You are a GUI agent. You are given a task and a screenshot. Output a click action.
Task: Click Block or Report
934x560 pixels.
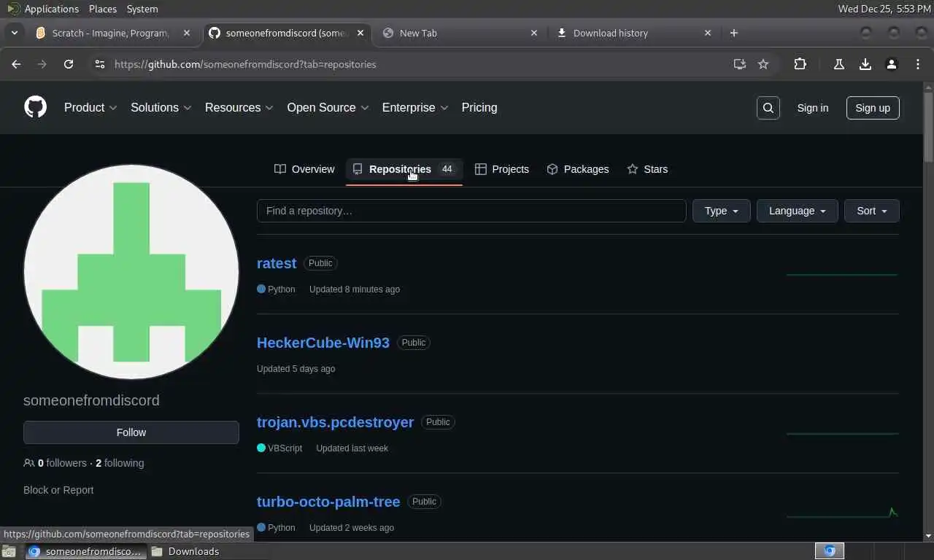(58, 490)
